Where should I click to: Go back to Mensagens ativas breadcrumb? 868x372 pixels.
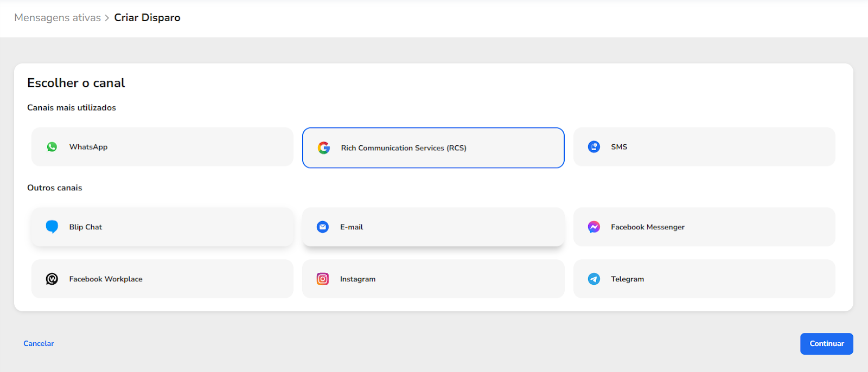coord(58,18)
